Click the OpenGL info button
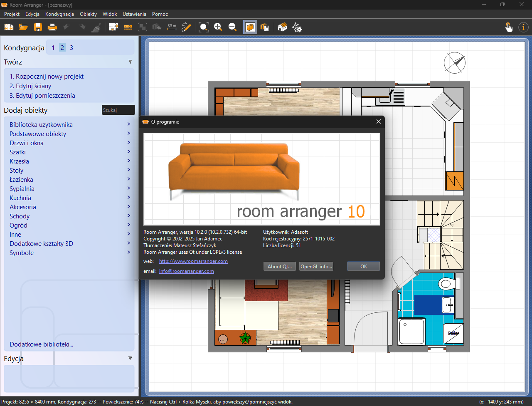This screenshot has width=532, height=406. click(316, 267)
